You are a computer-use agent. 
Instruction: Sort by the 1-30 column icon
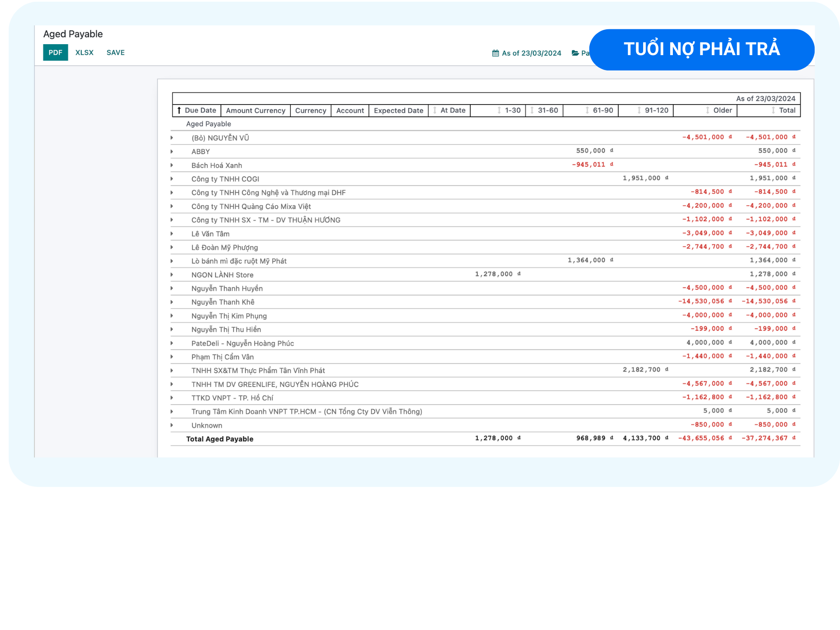pyautogui.click(x=499, y=110)
